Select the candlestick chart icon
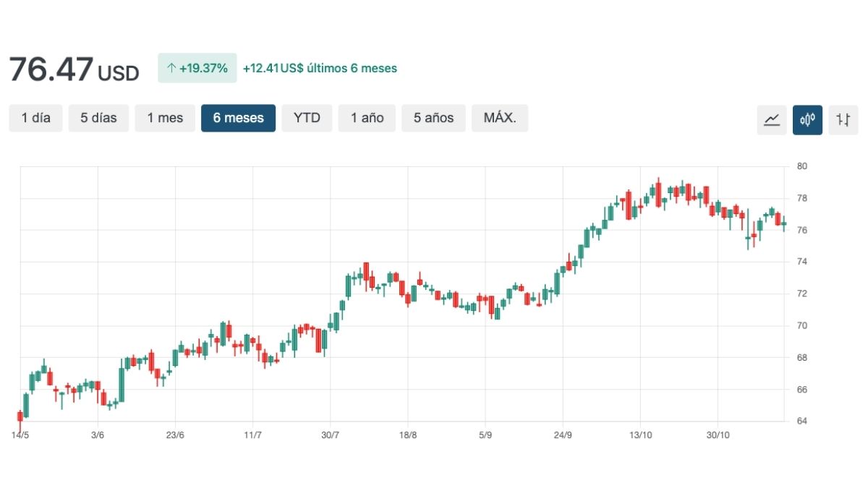This screenshot has height=488, width=868. pos(807,119)
